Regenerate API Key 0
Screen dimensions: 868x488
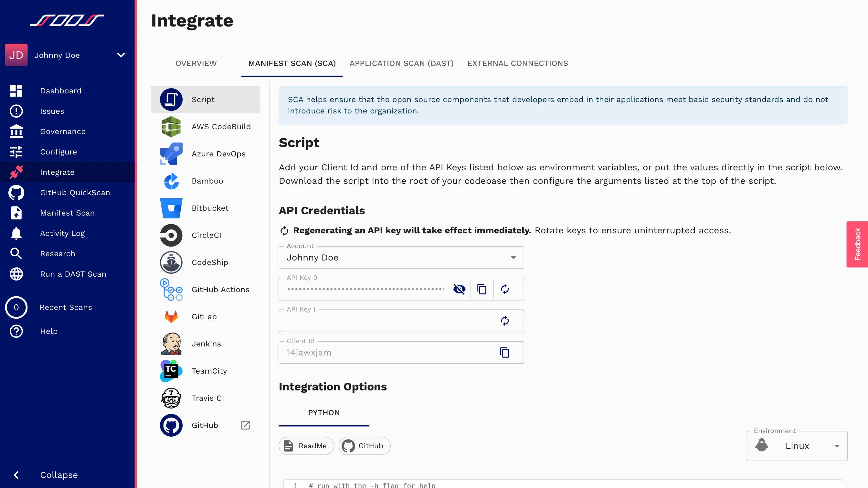pos(504,289)
